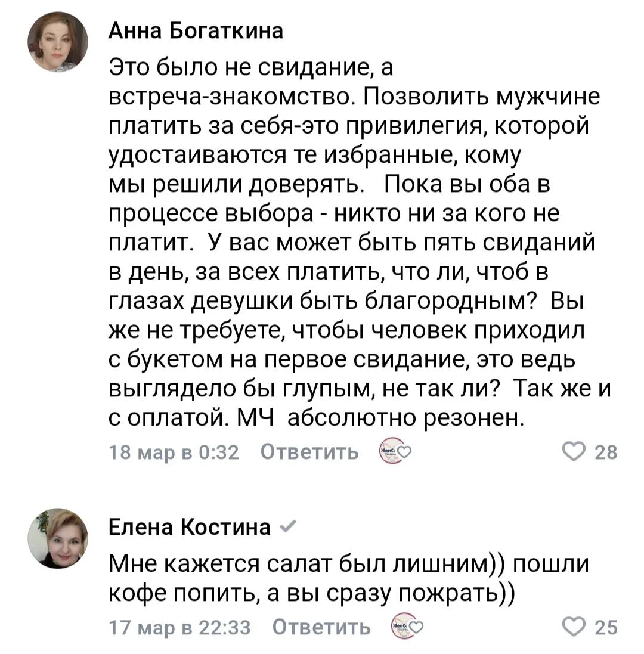Tap small heart overlapping badge under Elena's comment
The height and width of the screenshot is (654, 644).
(x=415, y=627)
